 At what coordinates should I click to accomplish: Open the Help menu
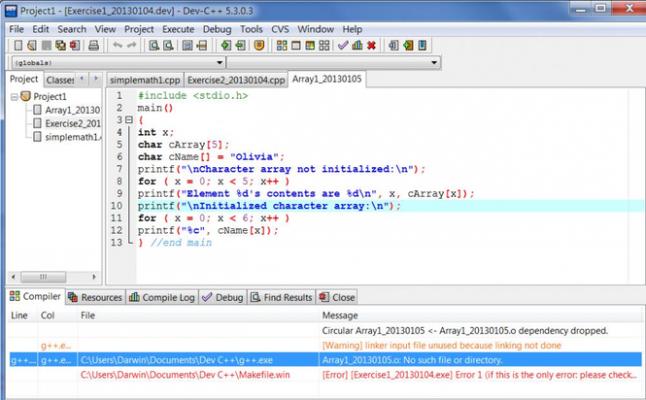coord(352,29)
